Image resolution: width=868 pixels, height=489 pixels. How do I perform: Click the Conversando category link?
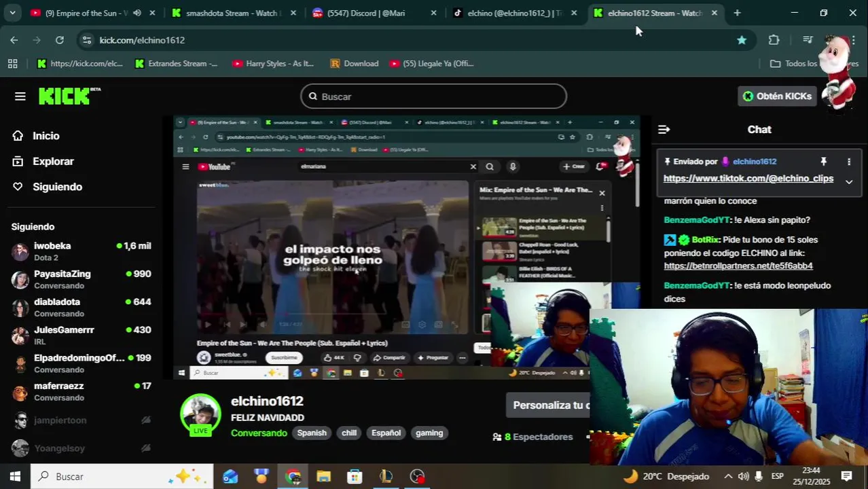click(x=259, y=433)
